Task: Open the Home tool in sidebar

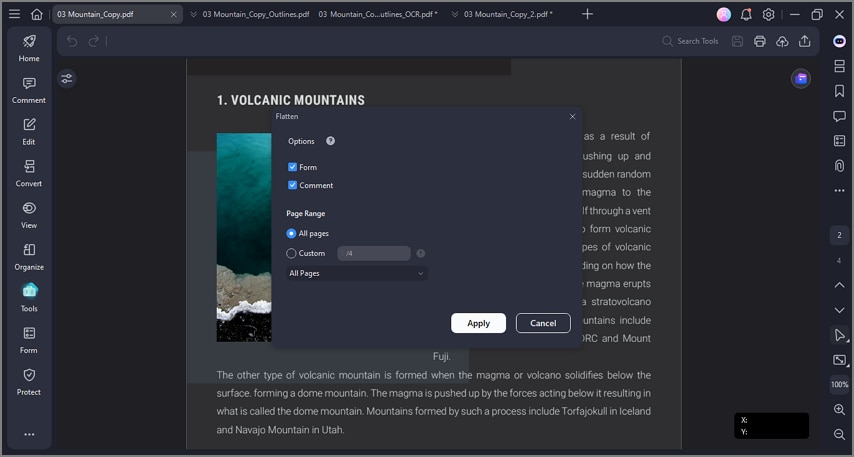Action: click(x=29, y=48)
